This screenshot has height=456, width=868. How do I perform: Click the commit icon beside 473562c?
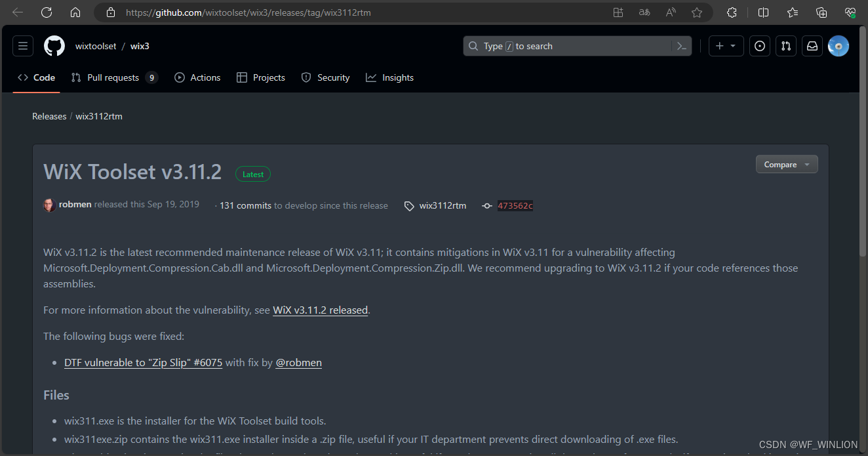[x=486, y=206]
